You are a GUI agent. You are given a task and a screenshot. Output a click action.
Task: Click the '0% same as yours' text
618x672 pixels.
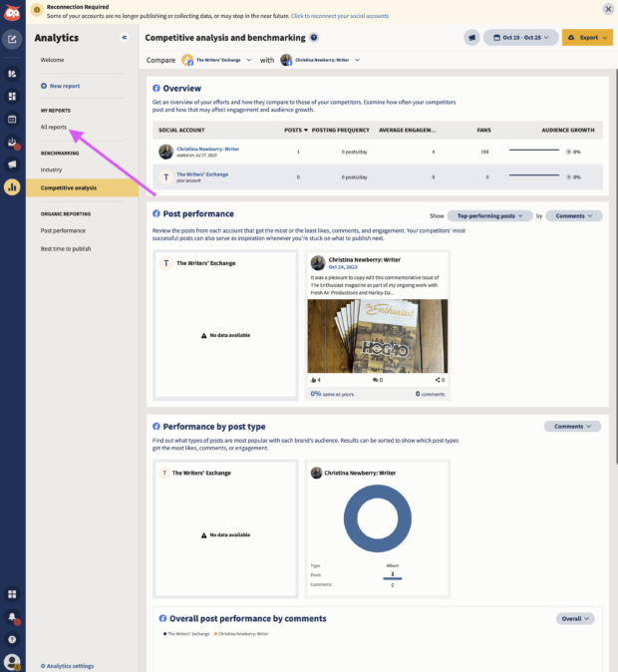(x=332, y=394)
